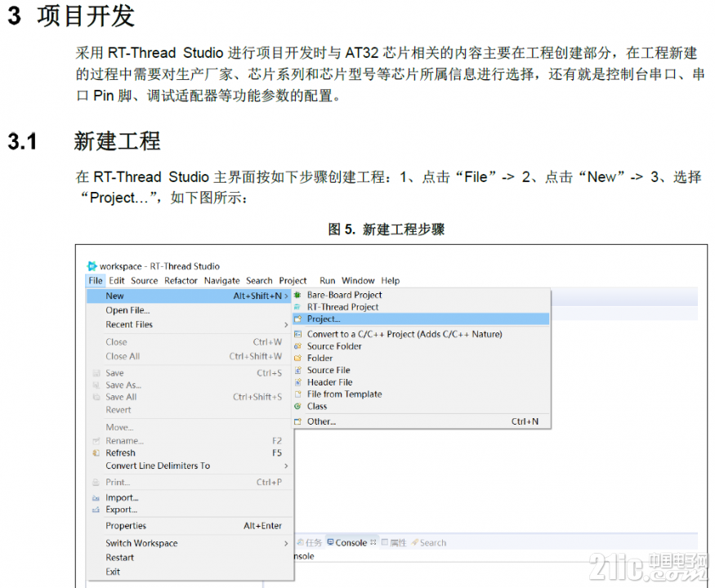Expand the New submenu arrow
Viewport: 715px width, 588px height.
coord(286,296)
